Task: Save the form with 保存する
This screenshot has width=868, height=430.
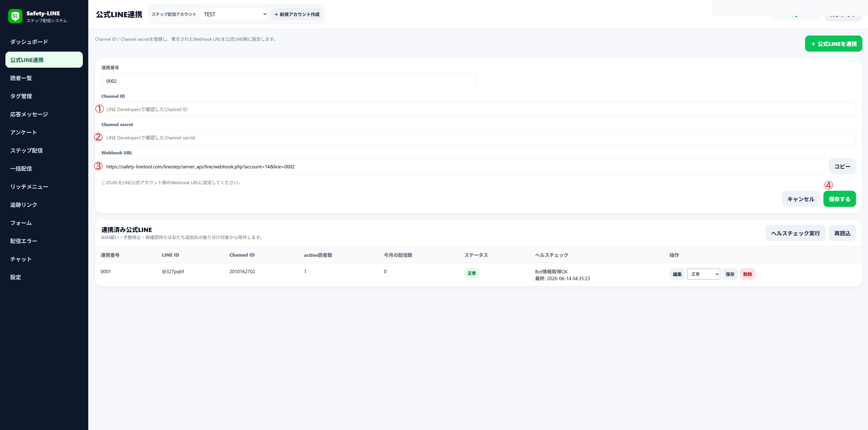Action: pyautogui.click(x=839, y=199)
